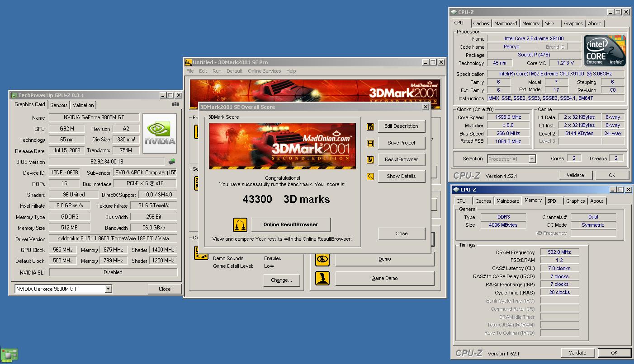The image size is (634, 364).
Task: Click the BIOS Version field 62.92.34.00.18
Action: [107, 162]
